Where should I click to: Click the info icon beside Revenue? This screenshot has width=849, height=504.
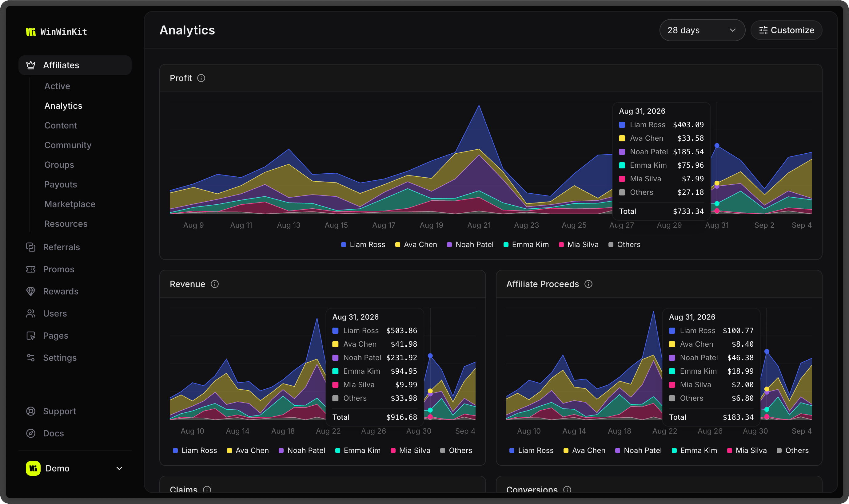tap(215, 284)
